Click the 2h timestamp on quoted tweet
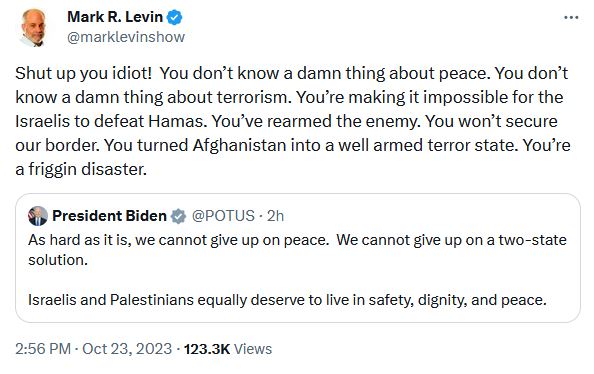This screenshot has height=374, width=594. 275,216
